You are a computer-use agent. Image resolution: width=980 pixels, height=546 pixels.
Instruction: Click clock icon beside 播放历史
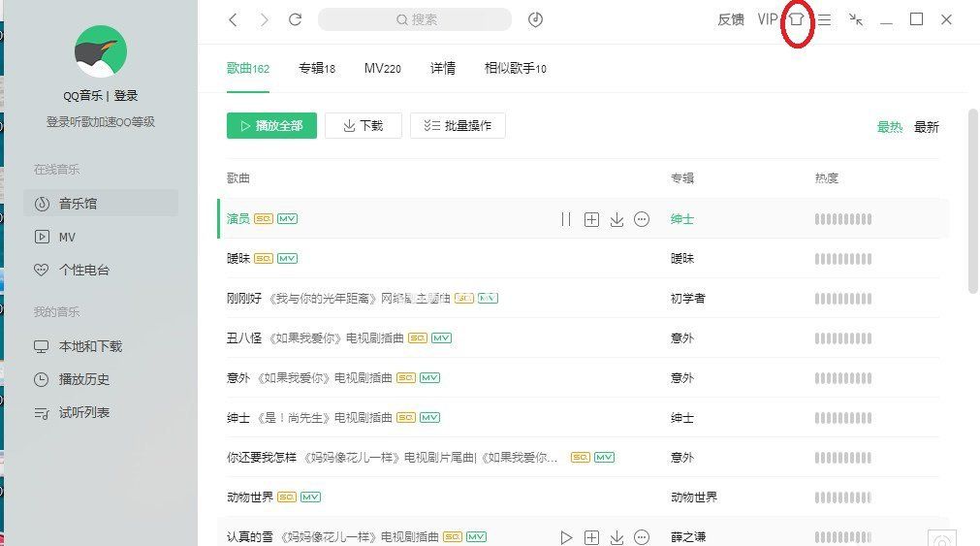(x=42, y=379)
